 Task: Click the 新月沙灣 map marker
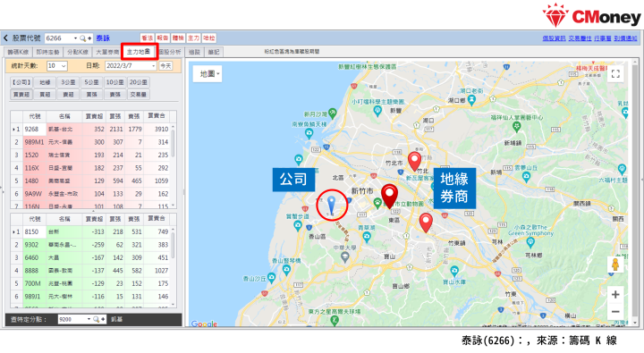pos(332,113)
